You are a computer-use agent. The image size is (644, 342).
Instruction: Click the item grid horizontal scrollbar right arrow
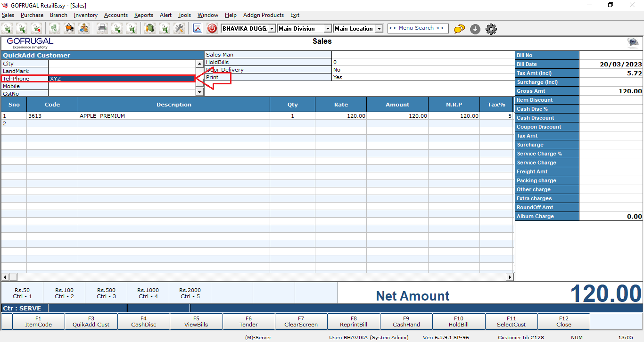pyautogui.click(x=510, y=277)
